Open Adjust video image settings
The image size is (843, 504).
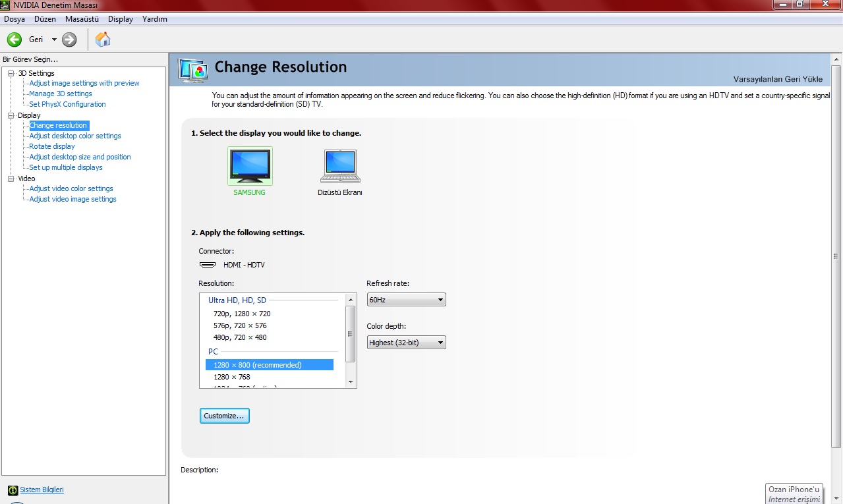[73, 199]
